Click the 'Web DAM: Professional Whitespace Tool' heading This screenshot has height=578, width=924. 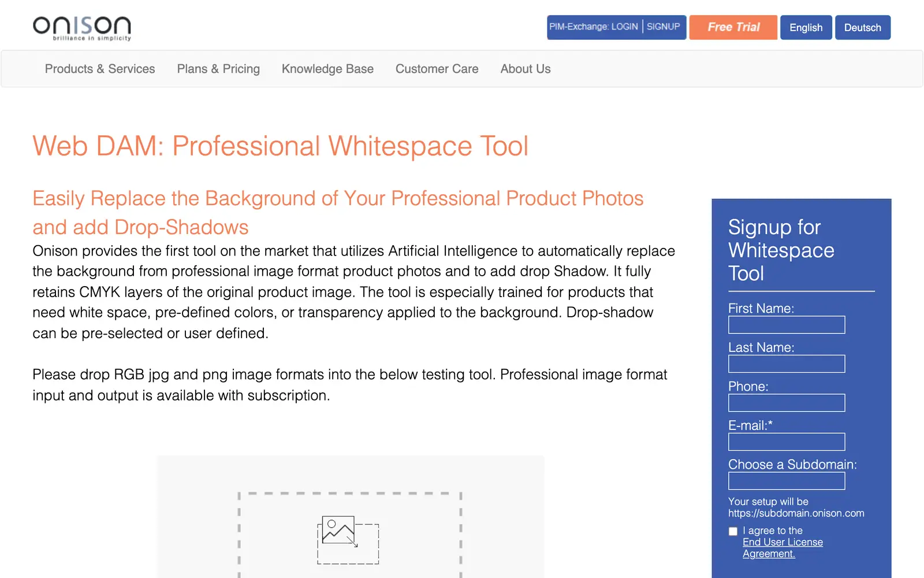pyautogui.click(x=281, y=146)
